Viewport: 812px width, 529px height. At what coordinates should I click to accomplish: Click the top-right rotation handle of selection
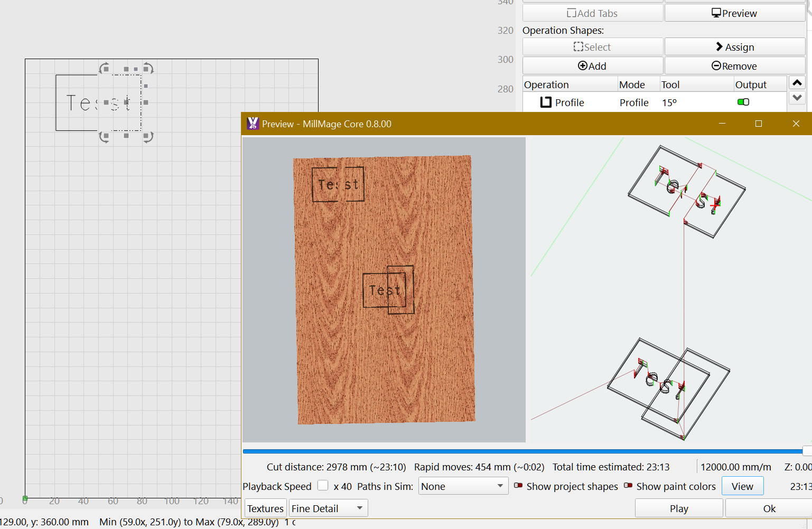point(148,68)
